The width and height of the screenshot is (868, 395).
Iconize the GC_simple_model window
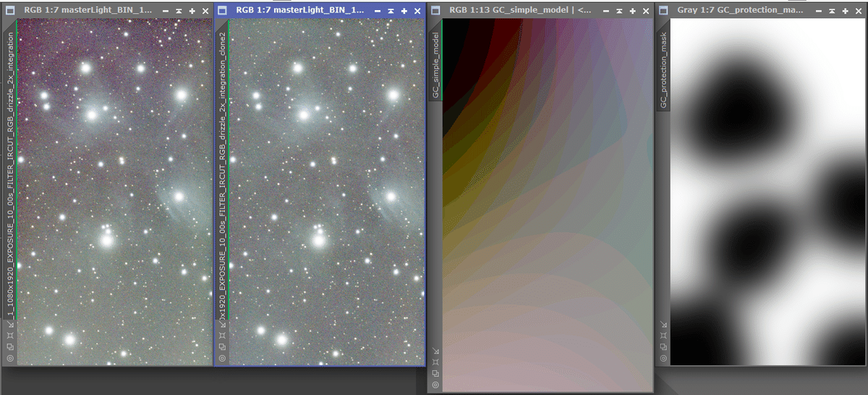pos(605,11)
